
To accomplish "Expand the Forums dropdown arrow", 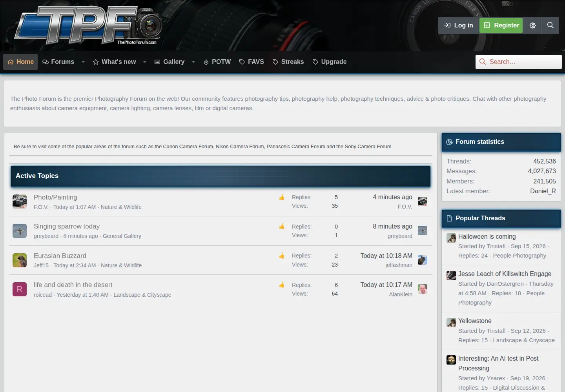I will (83, 62).
